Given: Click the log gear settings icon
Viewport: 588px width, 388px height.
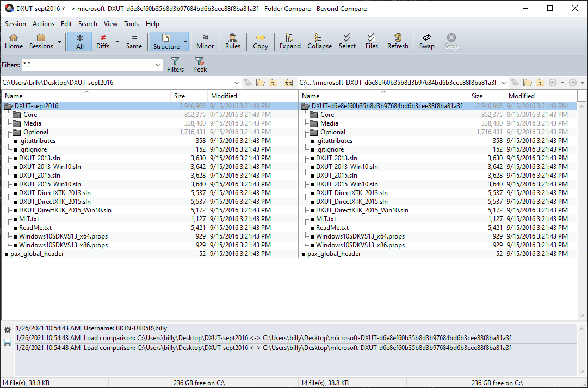Looking at the screenshot, I should [x=8, y=330].
